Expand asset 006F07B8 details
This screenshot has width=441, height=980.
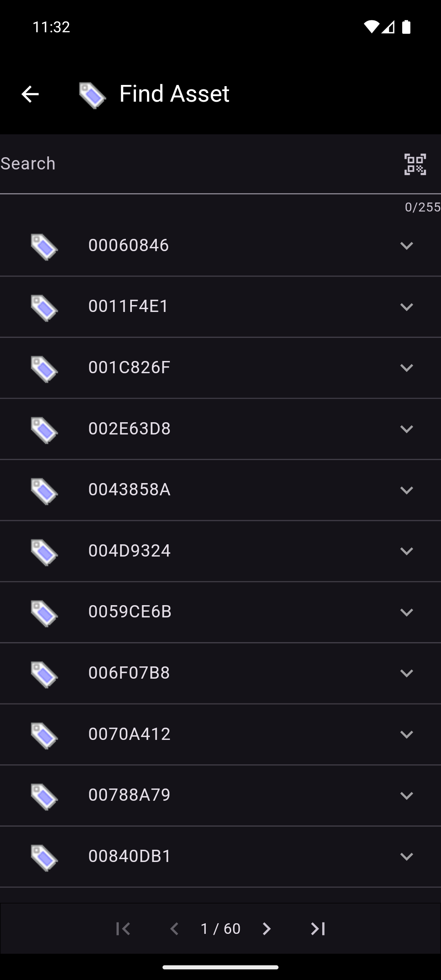coord(406,673)
